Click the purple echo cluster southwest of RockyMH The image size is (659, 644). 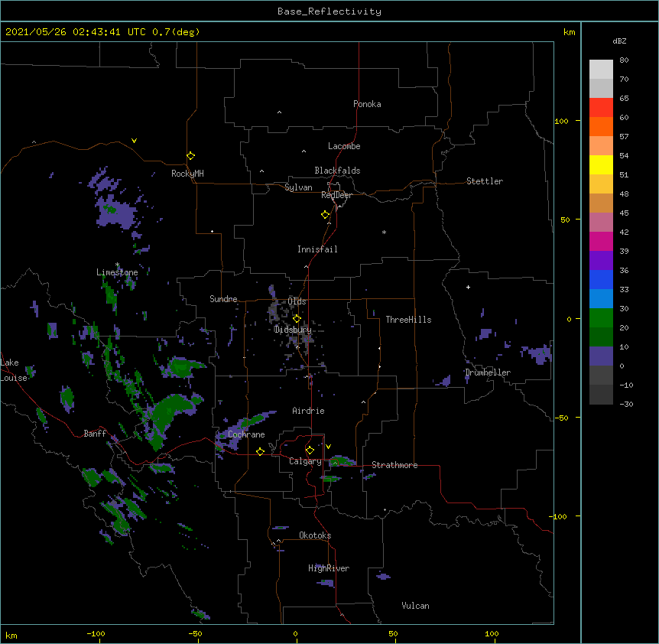tap(116, 213)
